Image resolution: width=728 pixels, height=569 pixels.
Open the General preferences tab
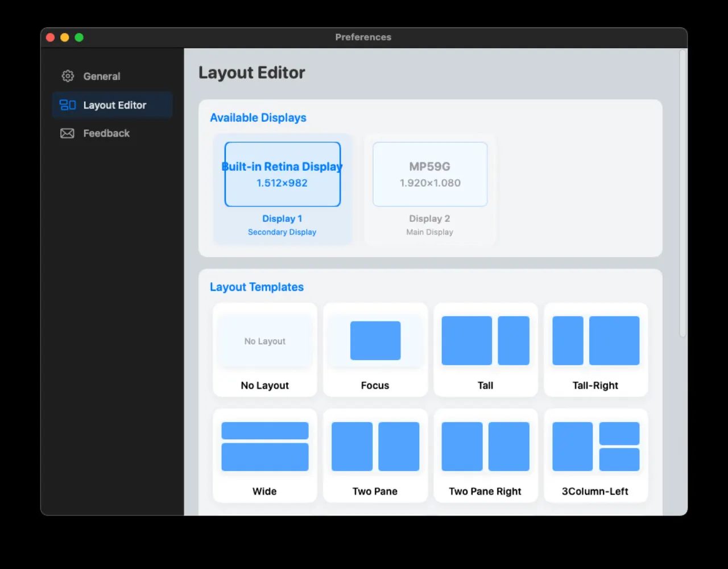click(112, 76)
